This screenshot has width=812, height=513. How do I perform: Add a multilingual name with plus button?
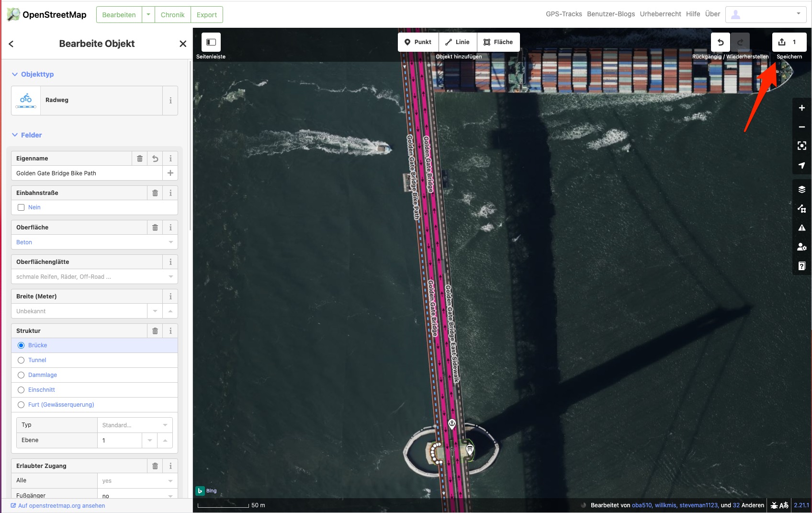170,173
